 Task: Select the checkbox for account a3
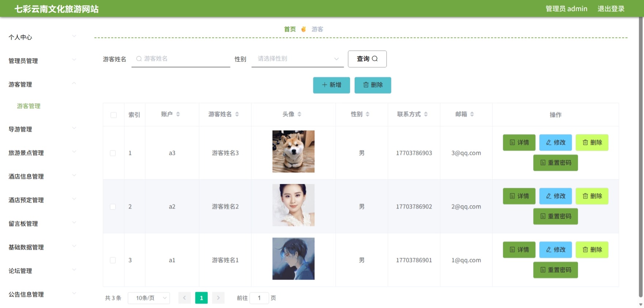click(113, 153)
